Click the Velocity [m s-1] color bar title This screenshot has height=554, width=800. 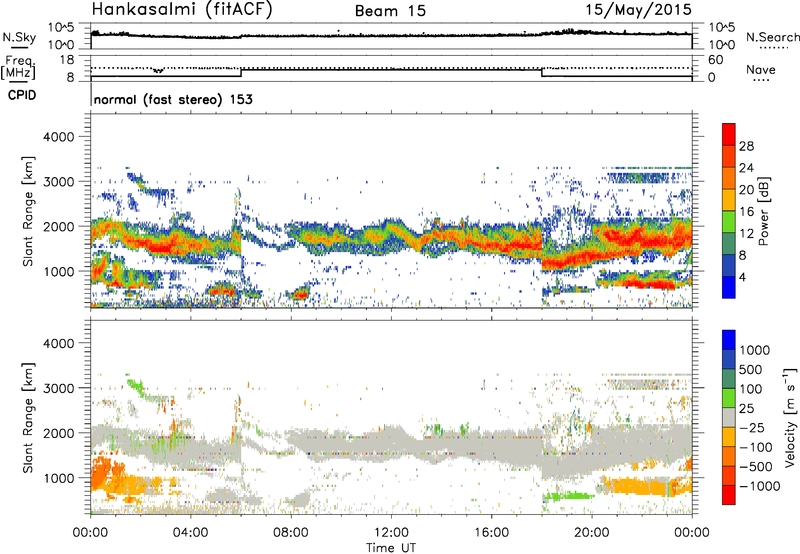(790, 417)
